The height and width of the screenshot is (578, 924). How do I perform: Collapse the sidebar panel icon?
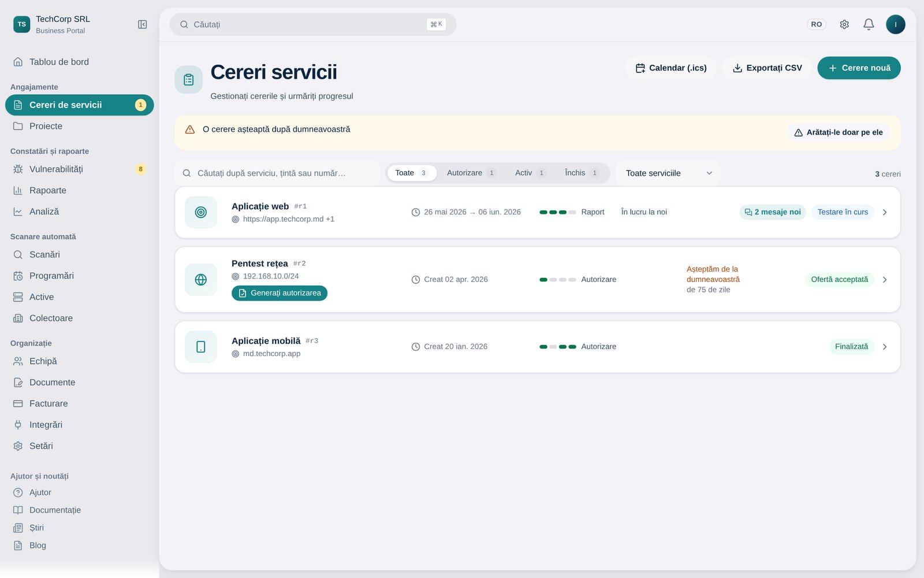pyautogui.click(x=143, y=24)
